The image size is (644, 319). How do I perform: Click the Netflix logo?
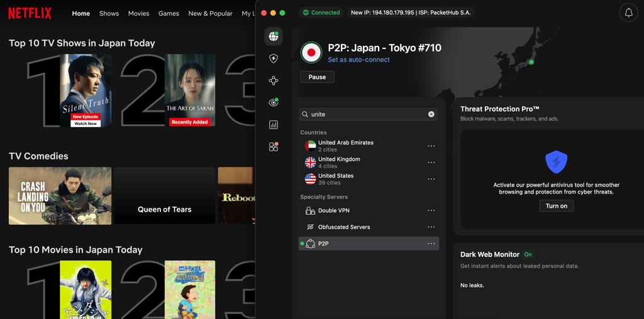click(30, 14)
